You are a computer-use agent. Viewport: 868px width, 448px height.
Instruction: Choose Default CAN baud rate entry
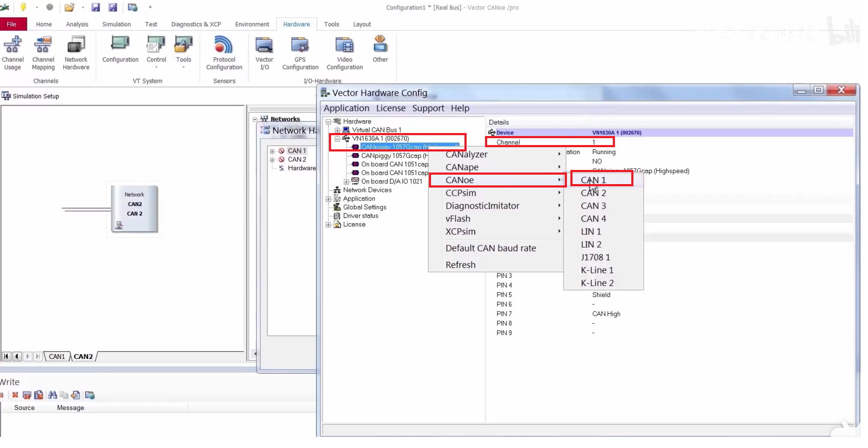491,248
